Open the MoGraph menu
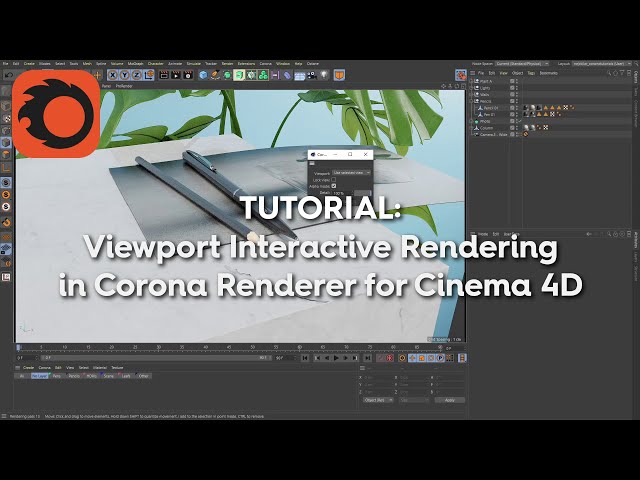Viewport: 640px width, 480px height. 136,64
